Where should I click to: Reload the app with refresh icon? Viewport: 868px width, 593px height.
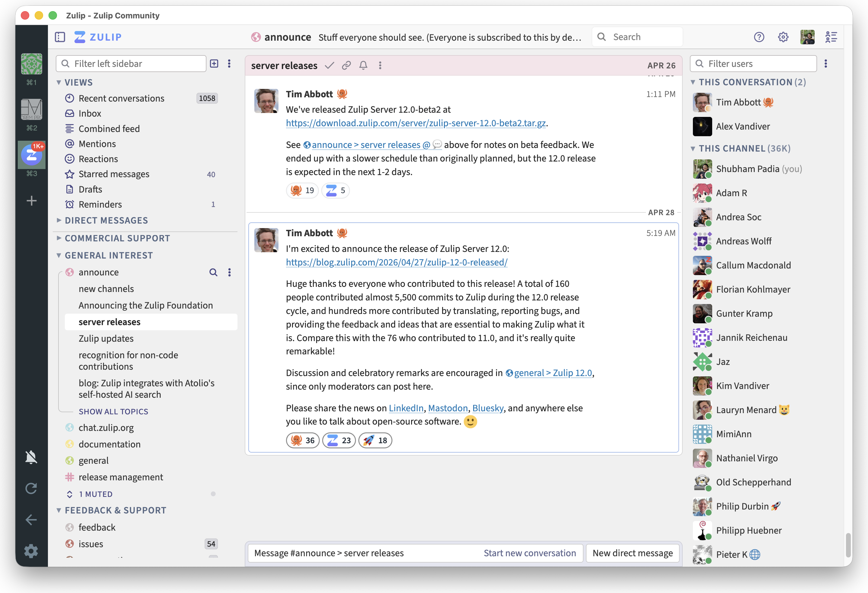(x=31, y=488)
